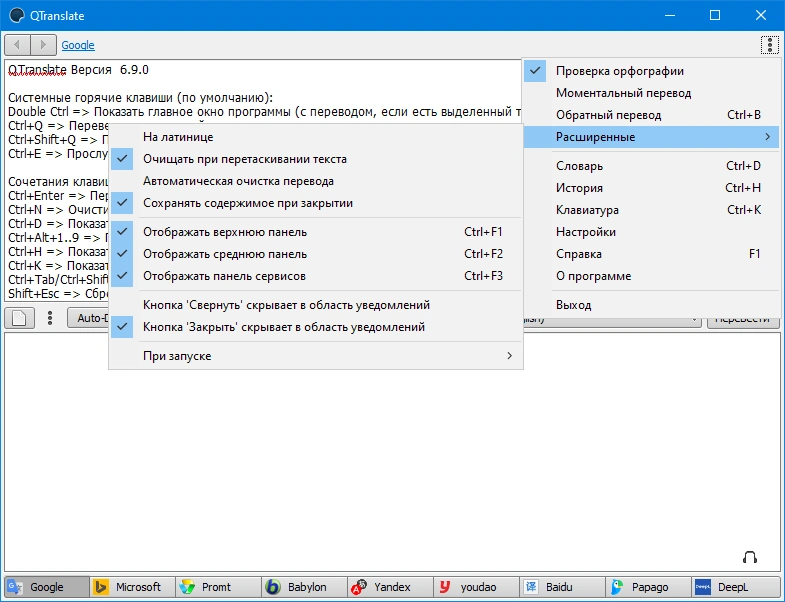
Task: Open the middle panel three-dot options
Action: pyautogui.click(x=50, y=318)
